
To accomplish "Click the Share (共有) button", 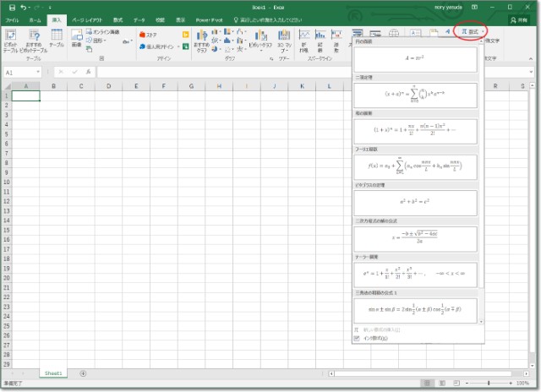I will point(522,19).
